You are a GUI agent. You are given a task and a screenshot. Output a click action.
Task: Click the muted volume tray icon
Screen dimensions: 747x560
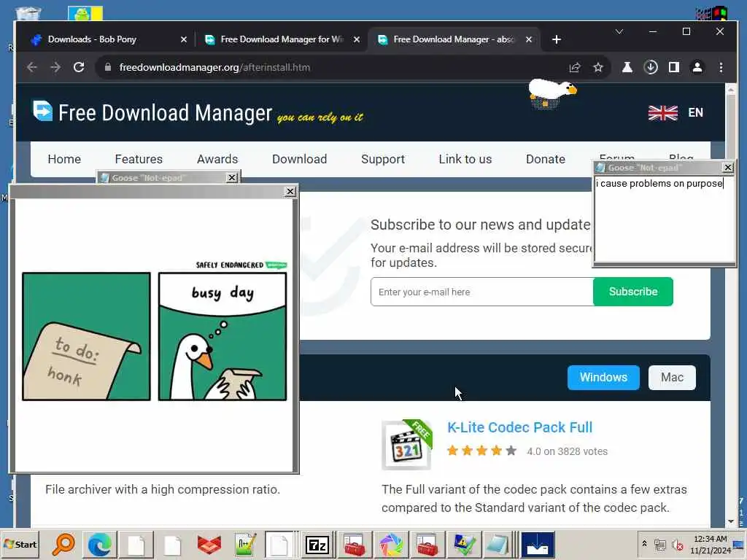pos(677,544)
